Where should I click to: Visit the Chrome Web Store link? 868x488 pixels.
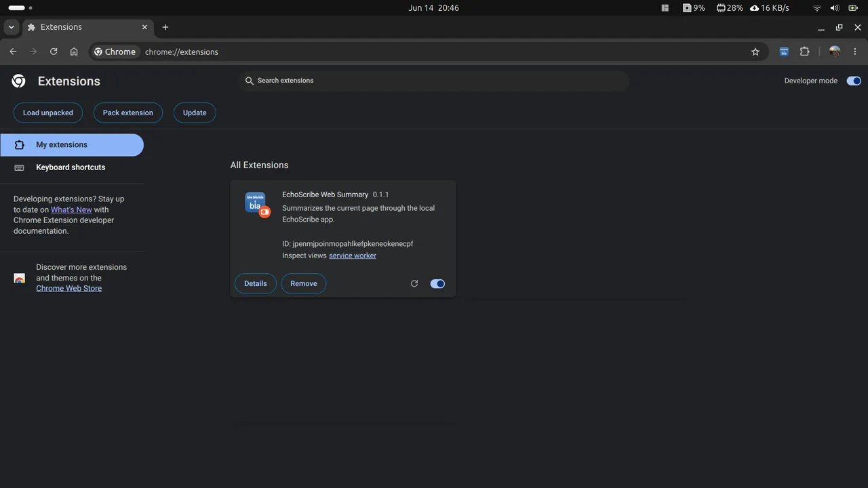pyautogui.click(x=68, y=288)
